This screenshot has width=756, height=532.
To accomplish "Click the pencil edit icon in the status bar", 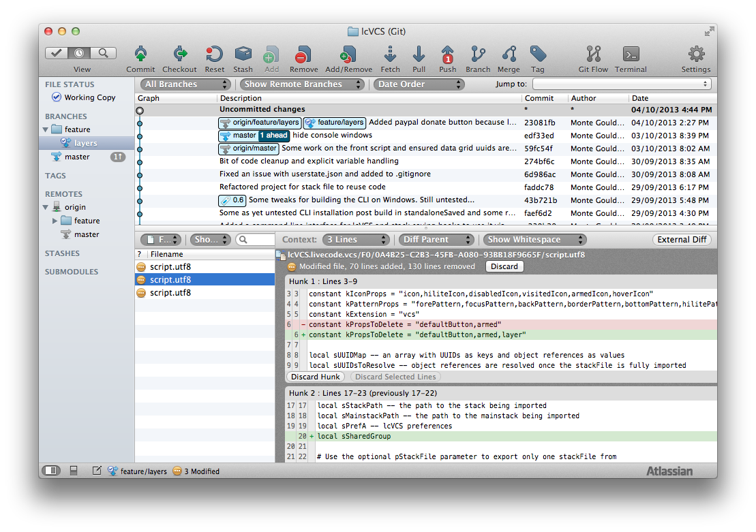I will pyautogui.click(x=97, y=471).
